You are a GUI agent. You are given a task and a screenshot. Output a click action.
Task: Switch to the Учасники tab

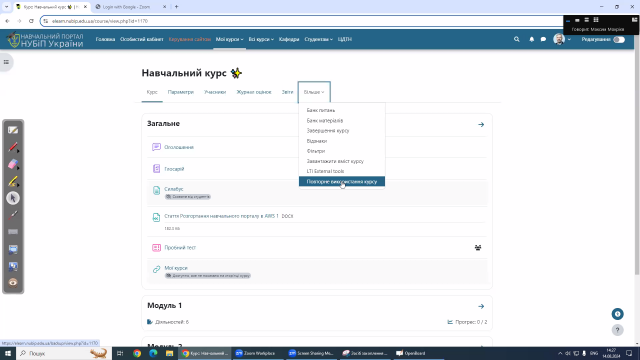pyautogui.click(x=215, y=92)
